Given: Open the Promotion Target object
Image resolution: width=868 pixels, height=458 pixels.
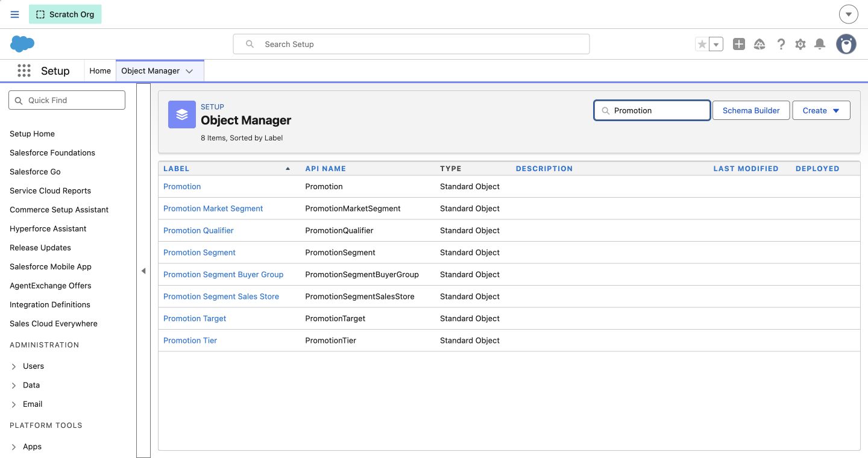Looking at the screenshot, I should point(195,318).
